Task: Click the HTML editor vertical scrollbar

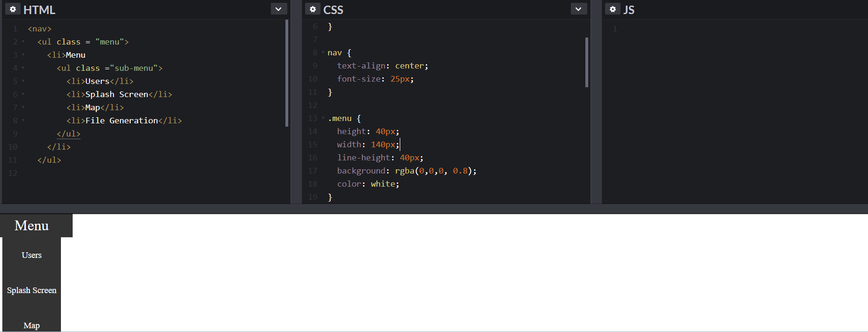Action: tap(287, 73)
